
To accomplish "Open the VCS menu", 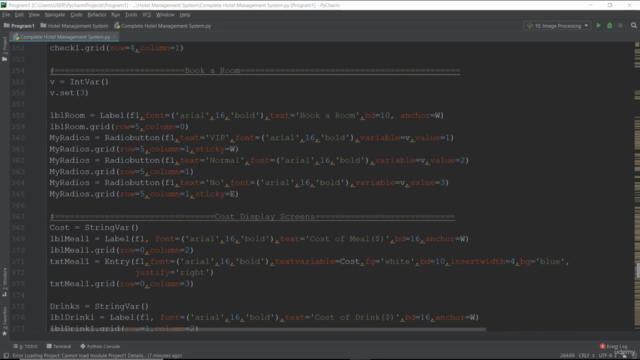I will (x=147, y=15).
